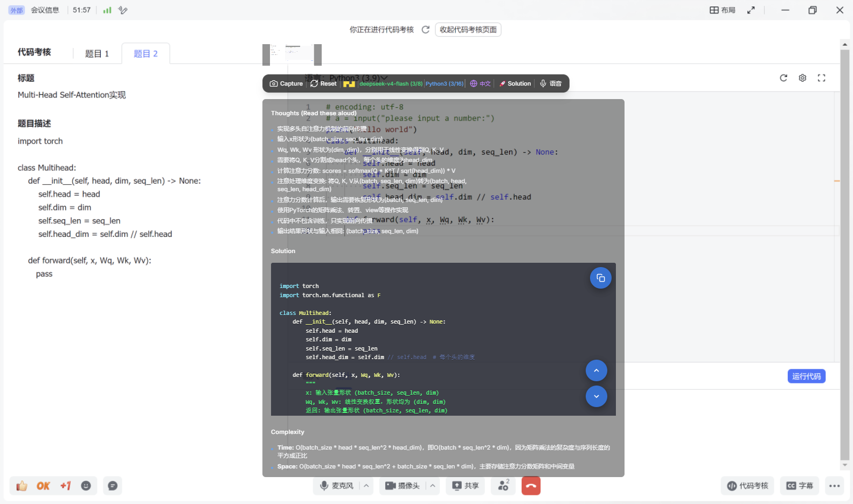Click the encoding comment line 1 in editor
This screenshot has width=853, height=504.
[x=364, y=107]
